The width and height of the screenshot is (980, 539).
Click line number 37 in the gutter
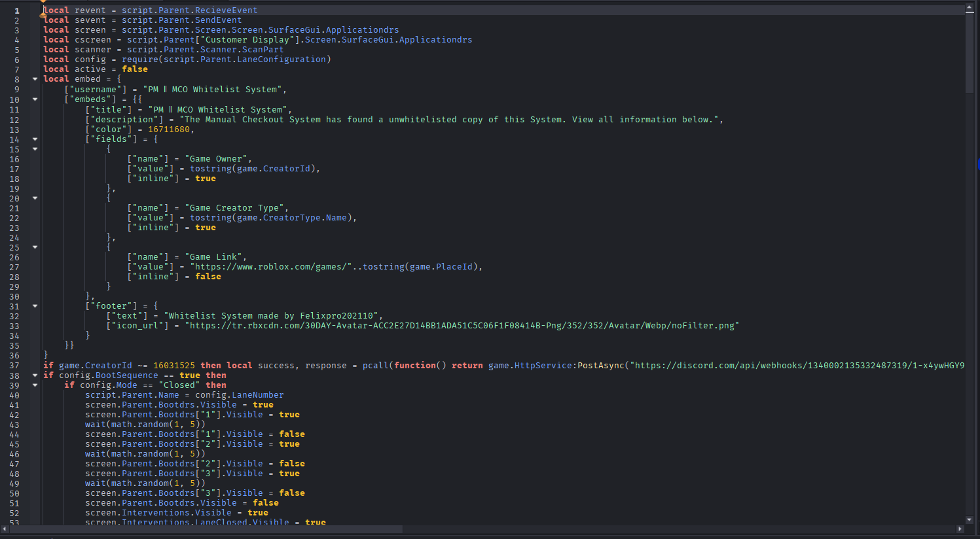click(14, 366)
